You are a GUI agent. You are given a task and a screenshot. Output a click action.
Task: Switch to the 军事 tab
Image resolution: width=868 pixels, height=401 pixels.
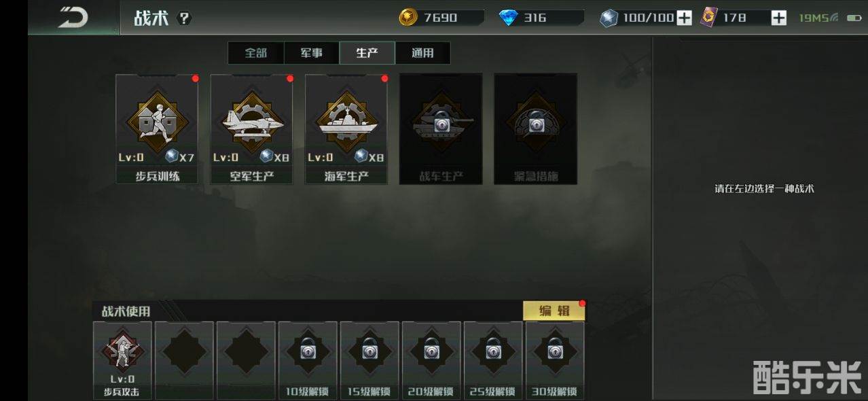coord(312,53)
